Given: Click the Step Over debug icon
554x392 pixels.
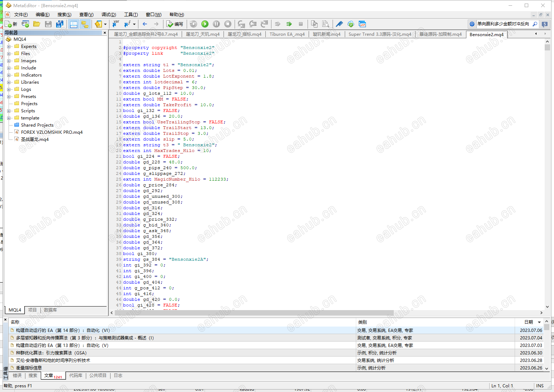Looking at the screenshot, I should [x=253, y=24].
